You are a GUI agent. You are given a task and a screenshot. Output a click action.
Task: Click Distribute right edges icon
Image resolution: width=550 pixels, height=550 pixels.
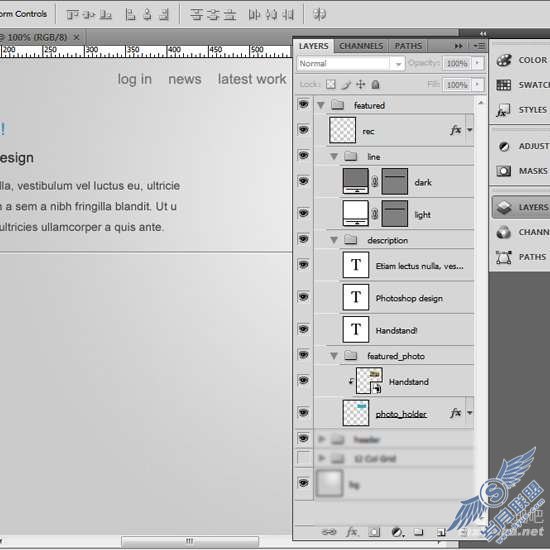(288, 14)
